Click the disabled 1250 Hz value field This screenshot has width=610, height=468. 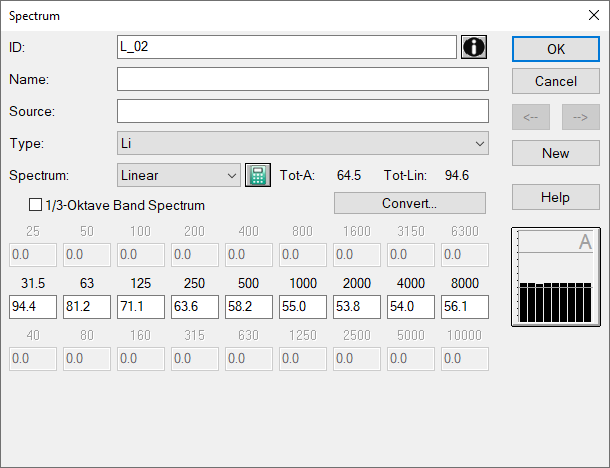pos(303,359)
